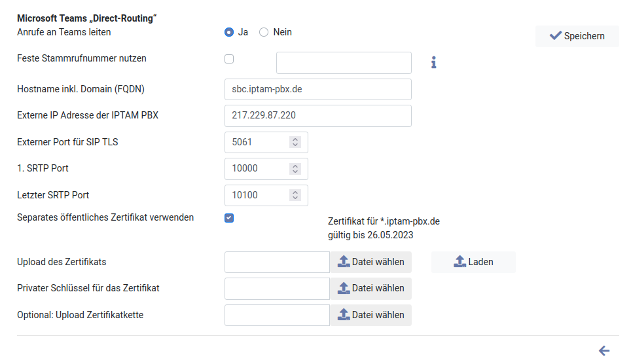Screen dimensions: 631x364
Task: Click the Upload des Zertifikats file path field
Action: (277, 262)
